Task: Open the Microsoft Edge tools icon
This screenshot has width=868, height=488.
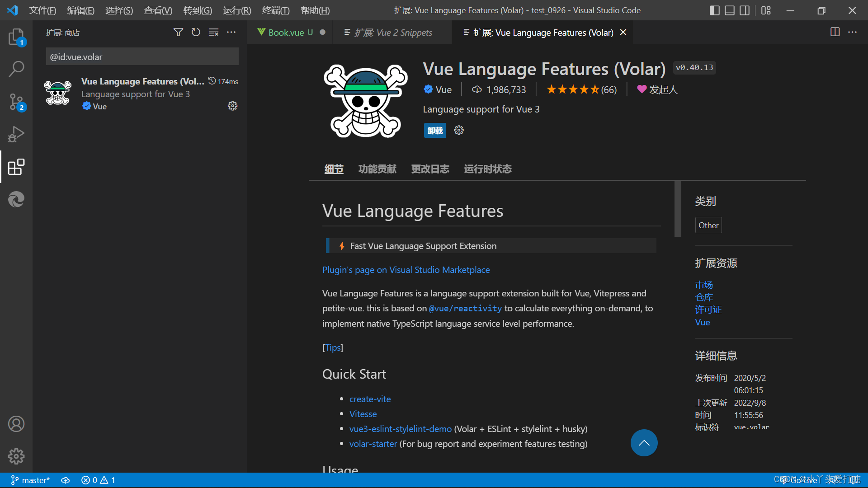Action: [16, 199]
